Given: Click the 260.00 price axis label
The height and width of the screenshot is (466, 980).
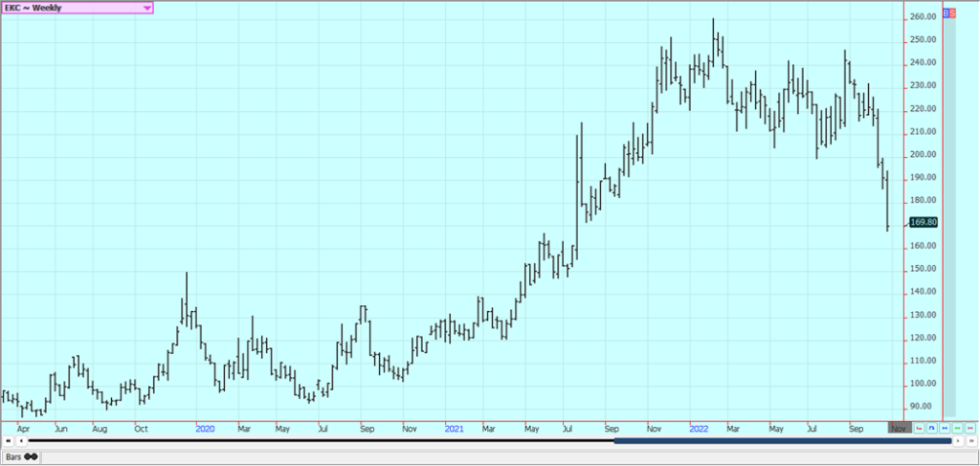Looking at the screenshot, I should coord(923,17).
